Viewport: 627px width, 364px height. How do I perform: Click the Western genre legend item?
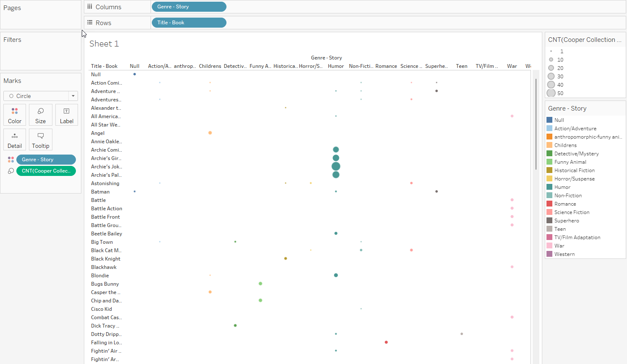[564, 254]
